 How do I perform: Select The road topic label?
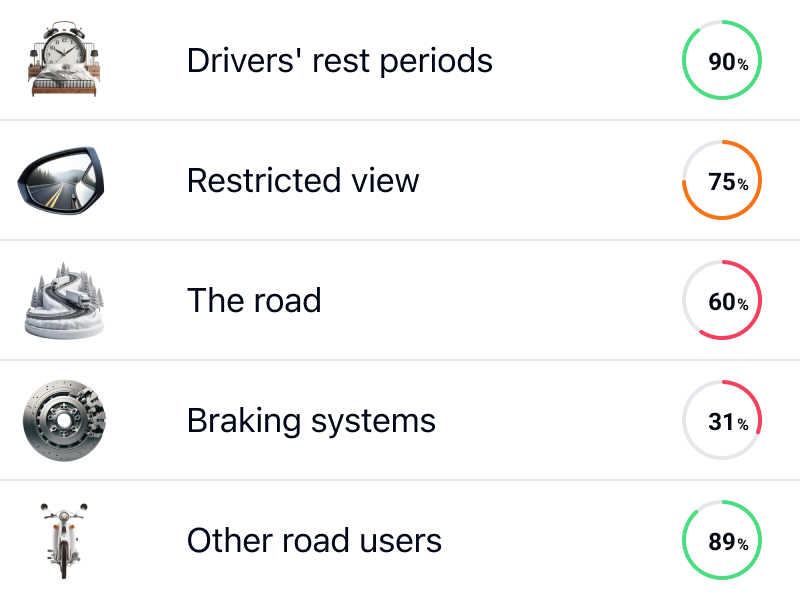coord(254,300)
